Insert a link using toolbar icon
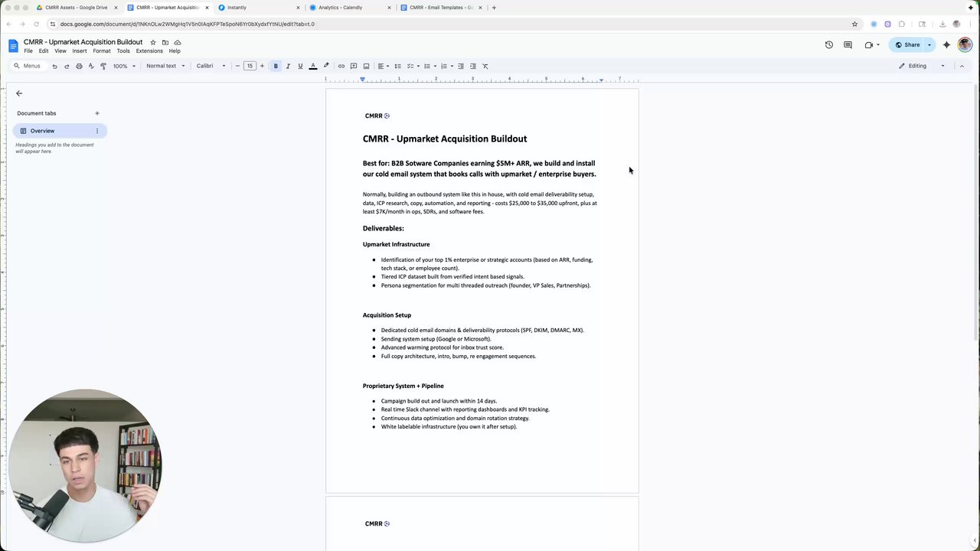The image size is (980, 551). coord(341,66)
